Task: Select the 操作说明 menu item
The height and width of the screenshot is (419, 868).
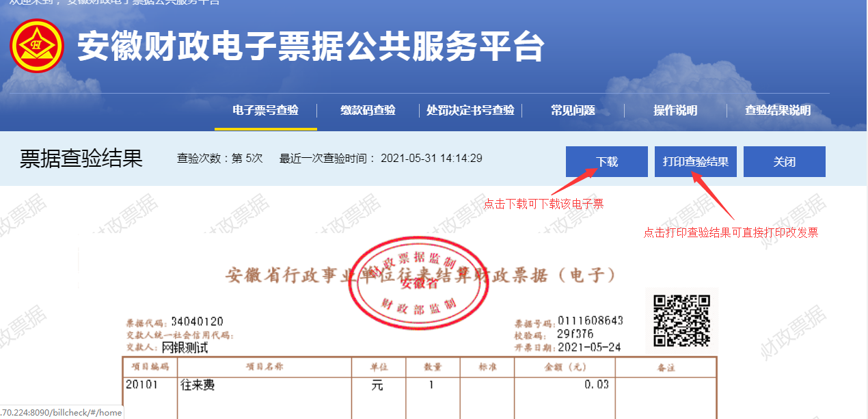Action: (675, 111)
